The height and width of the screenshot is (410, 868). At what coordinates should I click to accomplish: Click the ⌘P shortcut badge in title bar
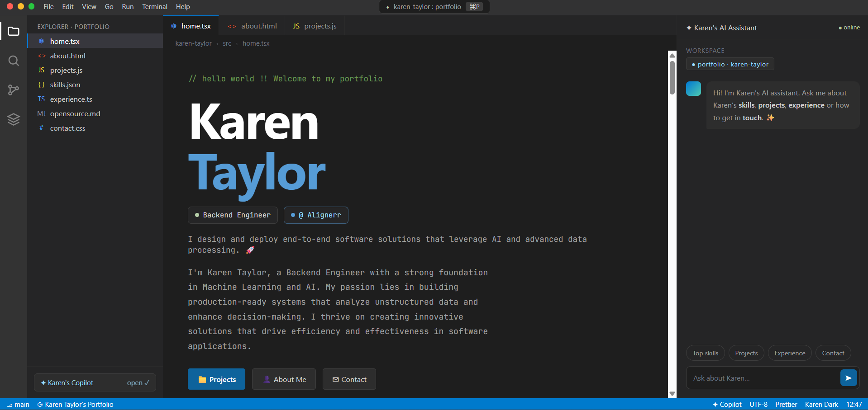pos(474,7)
